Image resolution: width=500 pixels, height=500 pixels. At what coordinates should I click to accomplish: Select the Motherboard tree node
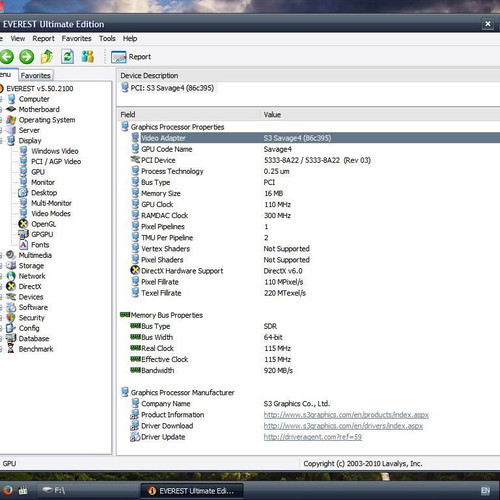coord(39,109)
